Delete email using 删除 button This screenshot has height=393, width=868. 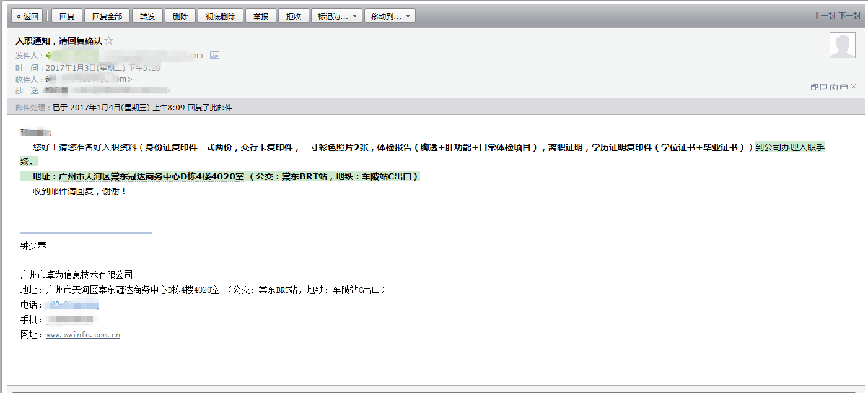click(181, 16)
